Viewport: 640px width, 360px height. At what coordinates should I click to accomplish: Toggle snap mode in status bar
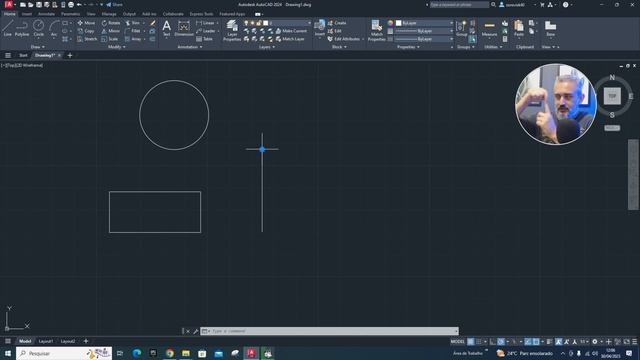tap(479, 342)
